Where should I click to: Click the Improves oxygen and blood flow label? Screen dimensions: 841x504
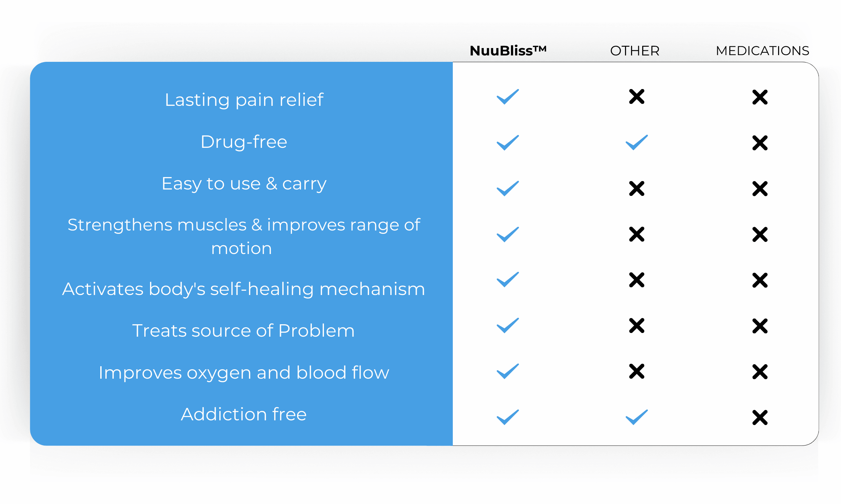pos(244,373)
